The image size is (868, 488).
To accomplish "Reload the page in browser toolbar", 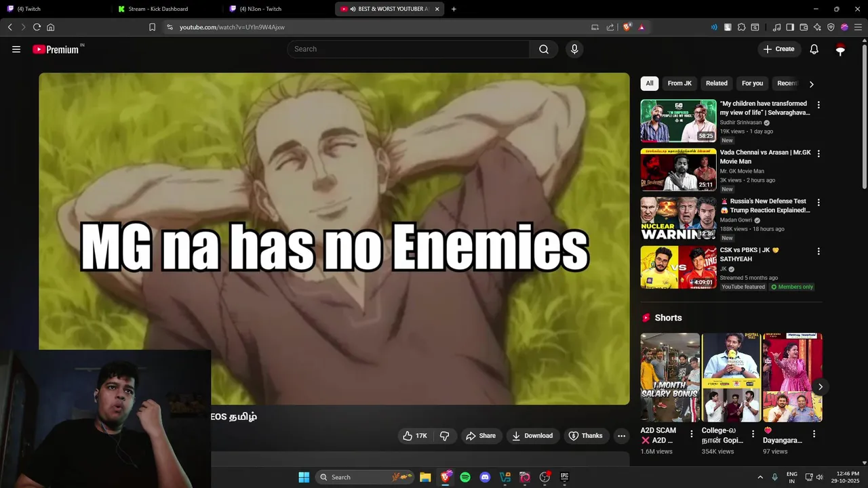I will tap(37, 27).
